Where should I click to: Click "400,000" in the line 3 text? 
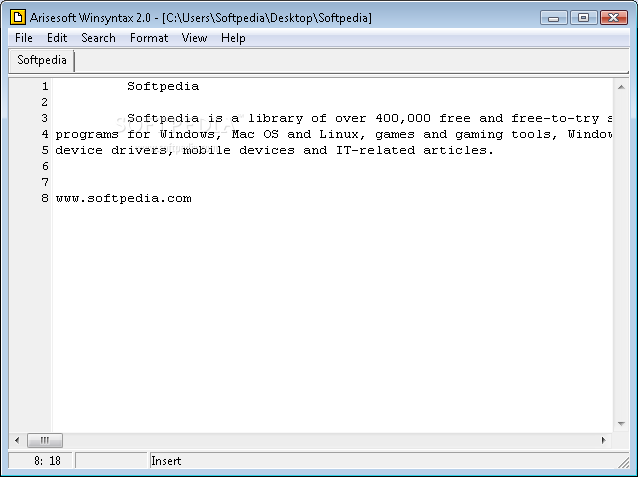coord(403,118)
